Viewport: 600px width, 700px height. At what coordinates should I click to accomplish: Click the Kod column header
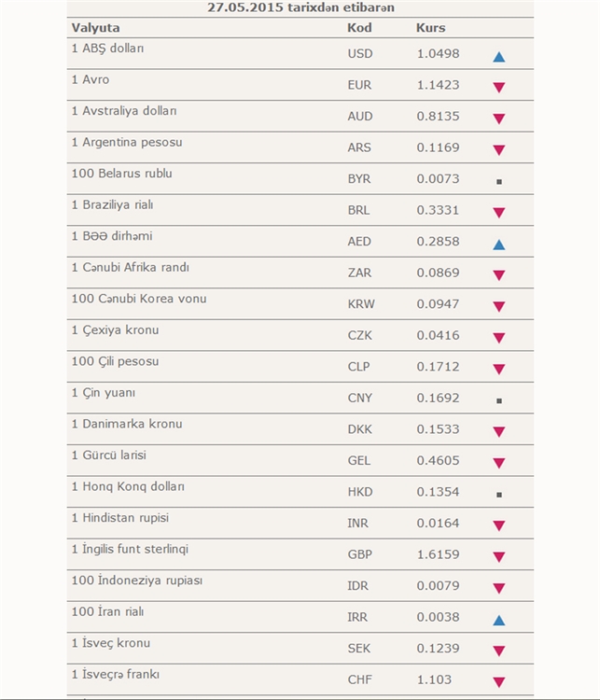click(x=359, y=28)
